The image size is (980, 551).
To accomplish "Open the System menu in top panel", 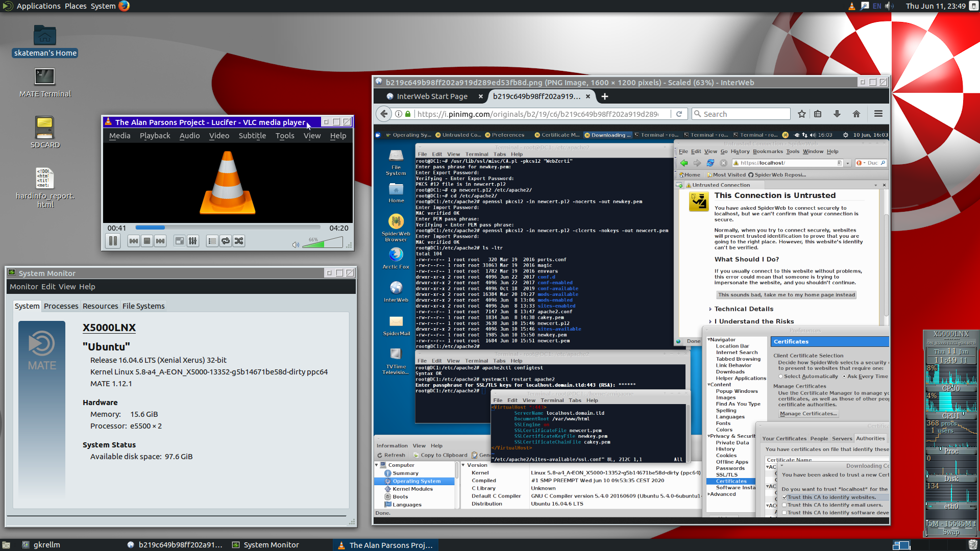I will (x=103, y=6).
